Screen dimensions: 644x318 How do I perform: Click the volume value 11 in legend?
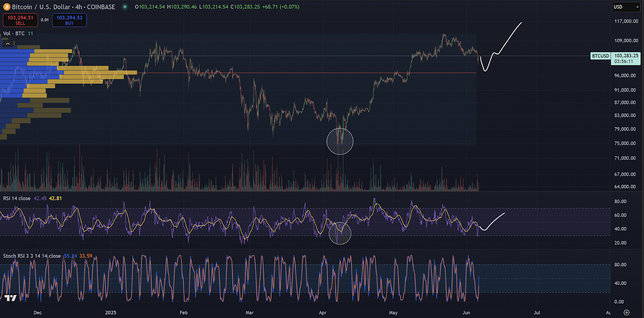[x=30, y=33]
